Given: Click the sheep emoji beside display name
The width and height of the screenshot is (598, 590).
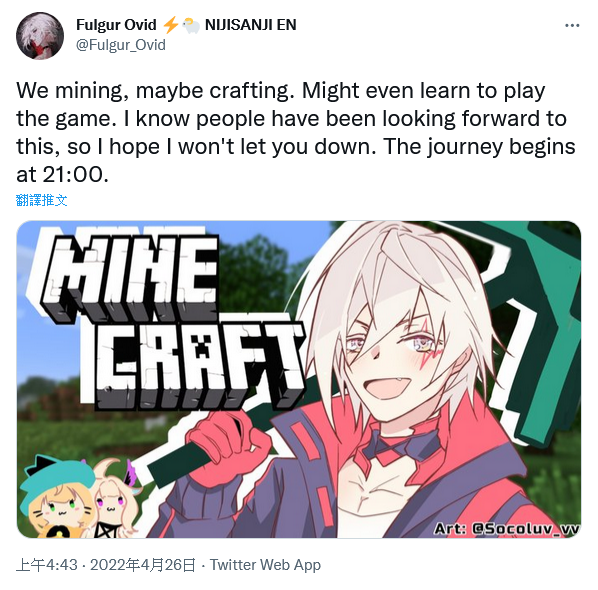Looking at the screenshot, I should [191, 26].
